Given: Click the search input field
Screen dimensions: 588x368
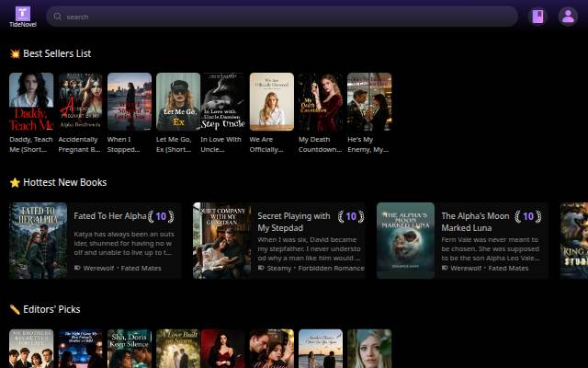Looking at the screenshot, I should 282,17.
